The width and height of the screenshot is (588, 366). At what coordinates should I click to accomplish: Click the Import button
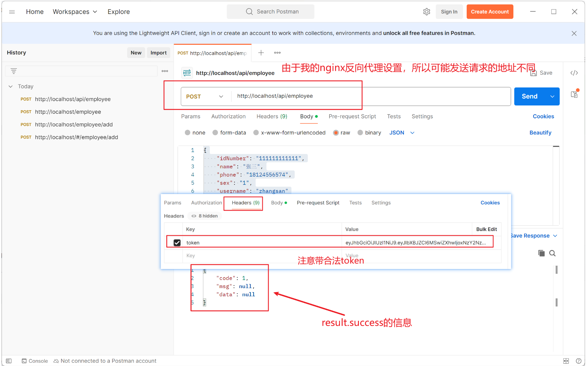pyautogui.click(x=158, y=53)
